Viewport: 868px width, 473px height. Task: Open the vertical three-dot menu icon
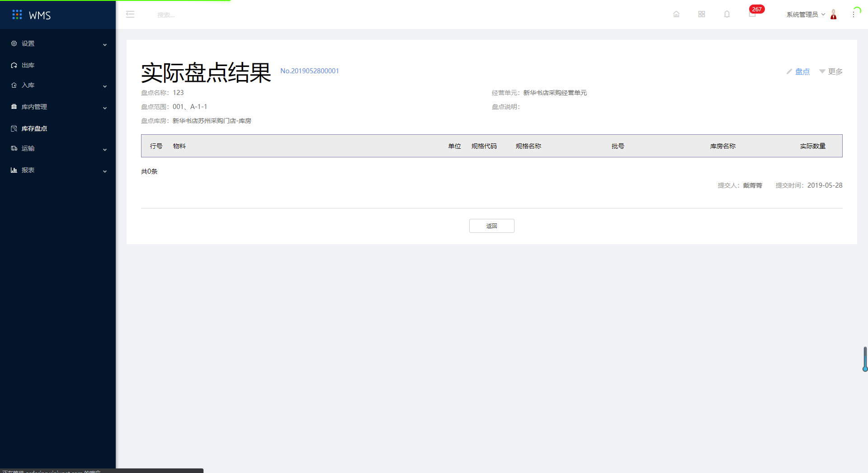pos(854,14)
